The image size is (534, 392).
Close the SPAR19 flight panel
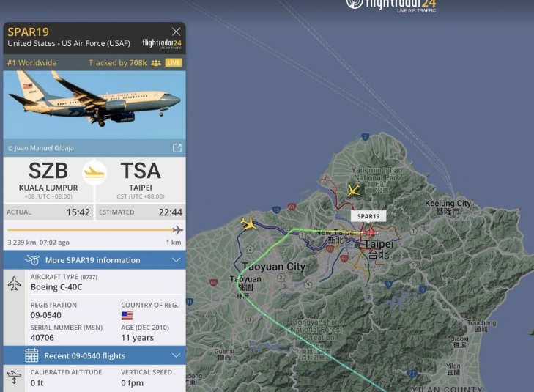(176, 32)
